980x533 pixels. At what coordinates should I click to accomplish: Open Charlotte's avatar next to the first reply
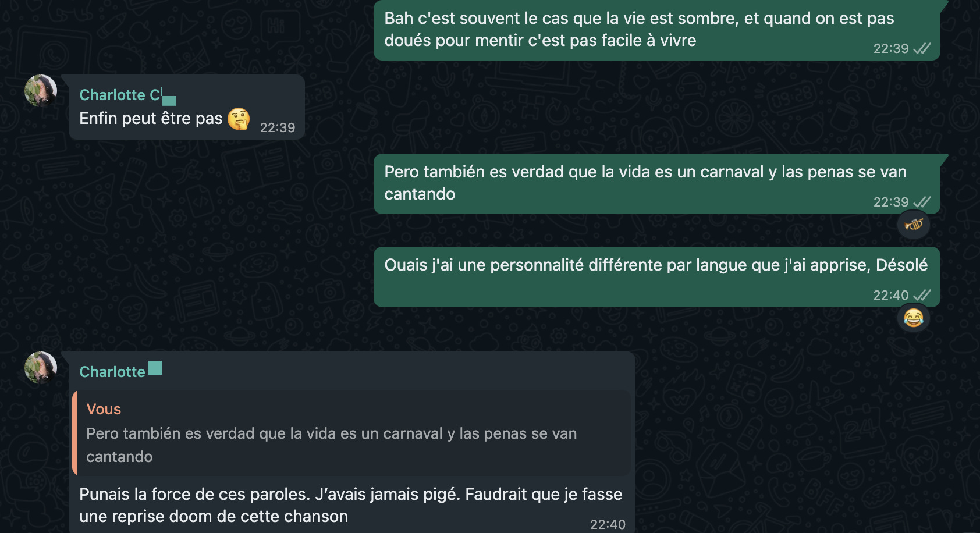pyautogui.click(x=41, y=91)
